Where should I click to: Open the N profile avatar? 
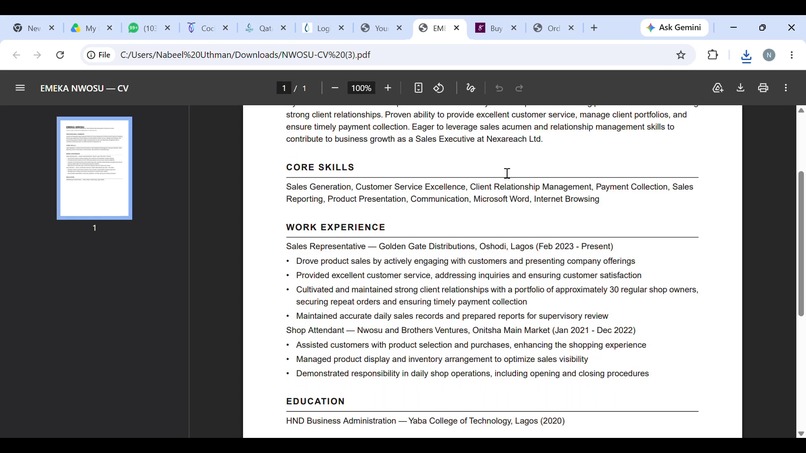(x=768, y=55)
